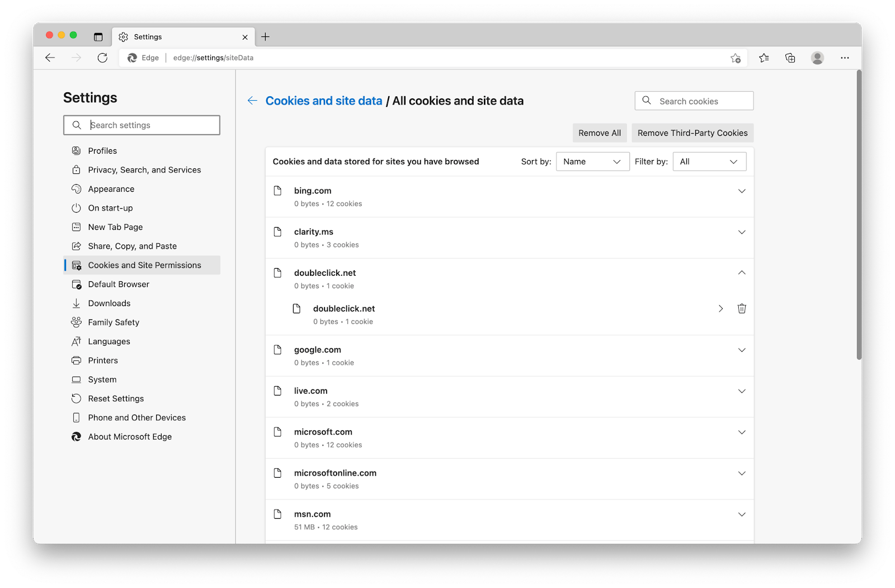Add this page to favorites star icon
This screenshot has width=895, height=588.
[x=736, y=58]
